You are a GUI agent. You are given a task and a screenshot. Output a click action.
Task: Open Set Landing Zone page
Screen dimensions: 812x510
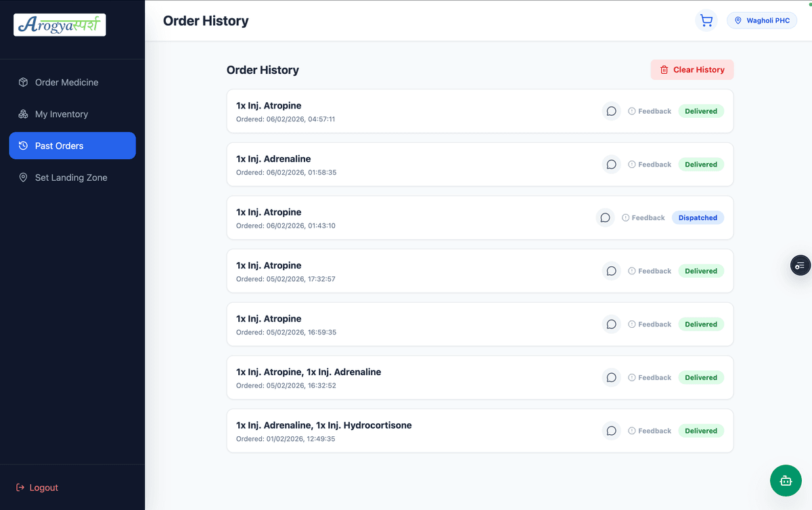click(70, 177)
